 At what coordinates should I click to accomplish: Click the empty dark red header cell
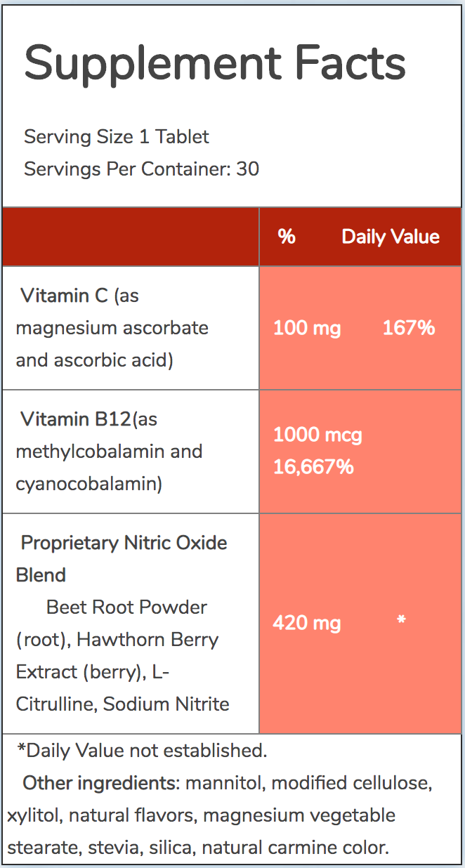click(x=131, y=237)
